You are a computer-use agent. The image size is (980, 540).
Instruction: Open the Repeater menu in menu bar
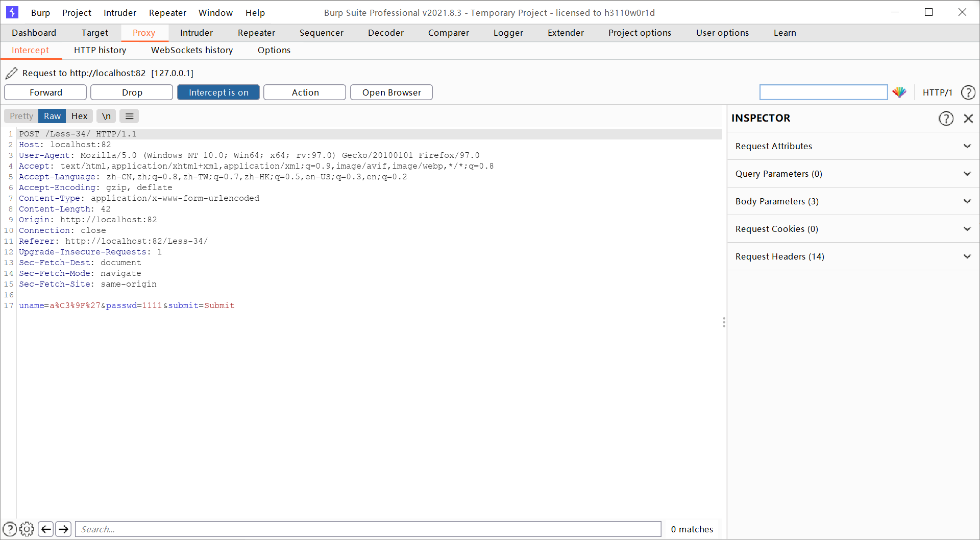167,13
